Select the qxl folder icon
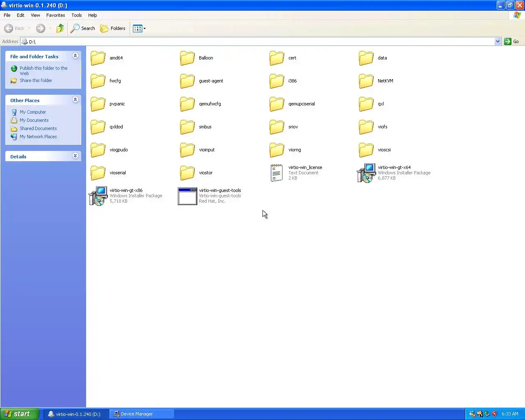The height and width of the screenshot is (420, 525). pyautogui.click(x=366, y=104)
